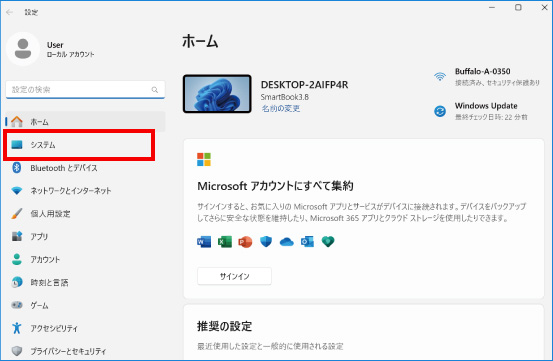This screenshot has height=361, width=553.
Task: Click the Windows Update status text
Action: click(486, 106)
